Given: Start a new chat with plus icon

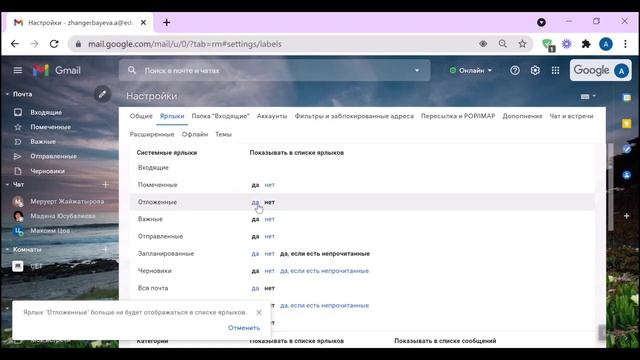Looking at the screenshot, I should click(105, 184).
